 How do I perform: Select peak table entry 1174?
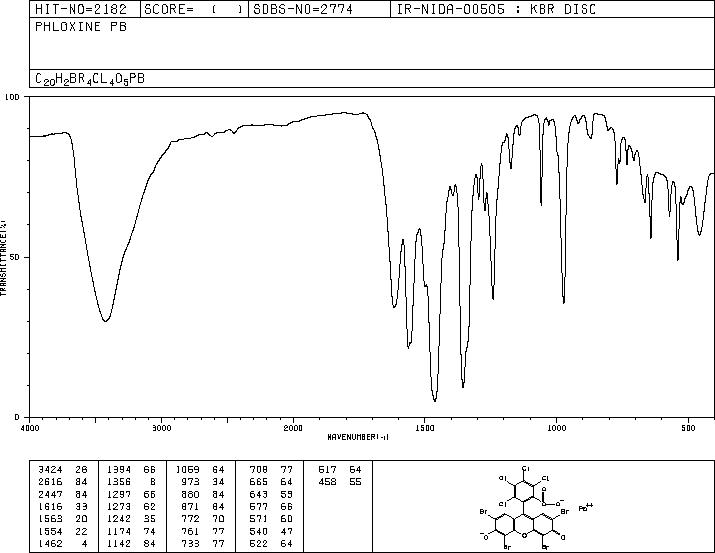[131, 532]
